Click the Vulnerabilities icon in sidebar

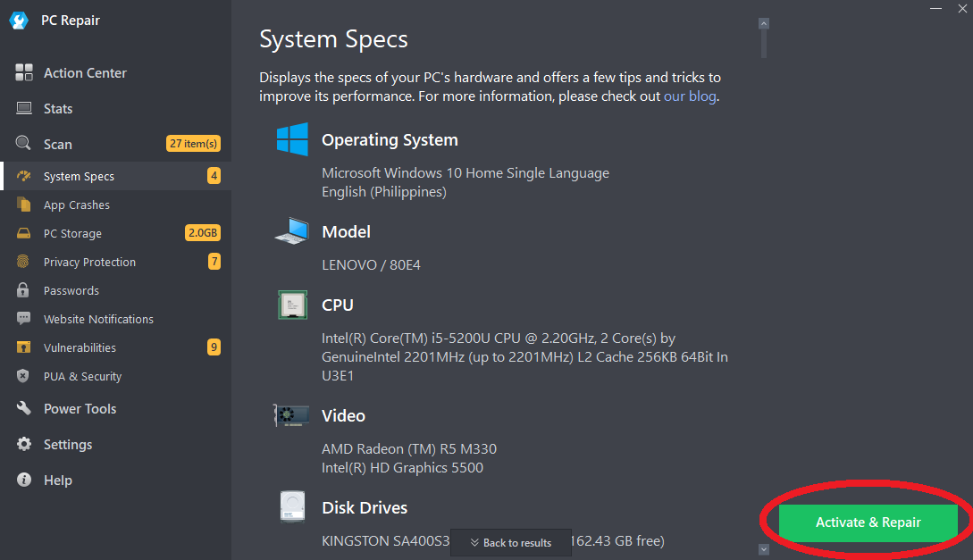(x=23, y=347)
